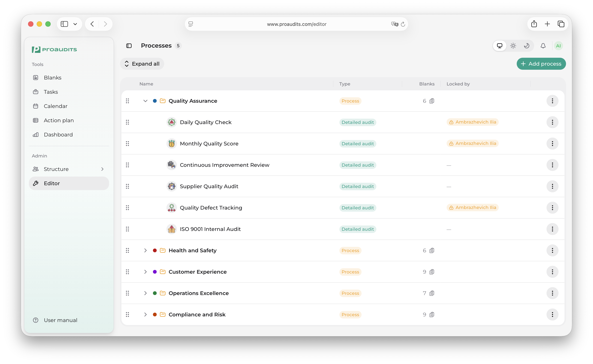The height and width of the screenshot is (364, 593).
Task: Expand the Health and Safety process
Action: [x=145, y=250]
